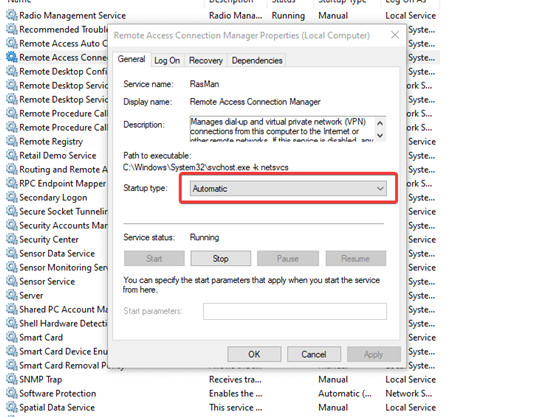Screen dimensions: 550x417
Task: Click the Description box up arrow
Action: pos(380,123)
